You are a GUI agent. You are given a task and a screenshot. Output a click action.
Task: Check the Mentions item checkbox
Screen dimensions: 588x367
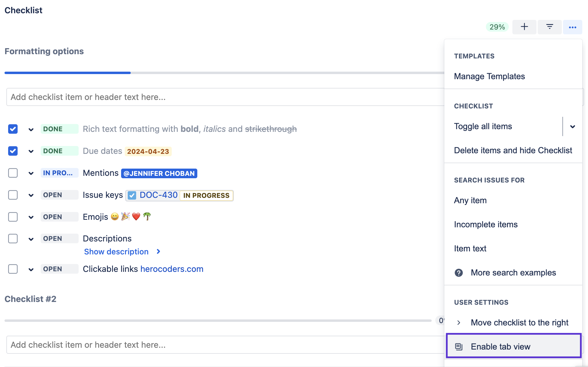13,173
